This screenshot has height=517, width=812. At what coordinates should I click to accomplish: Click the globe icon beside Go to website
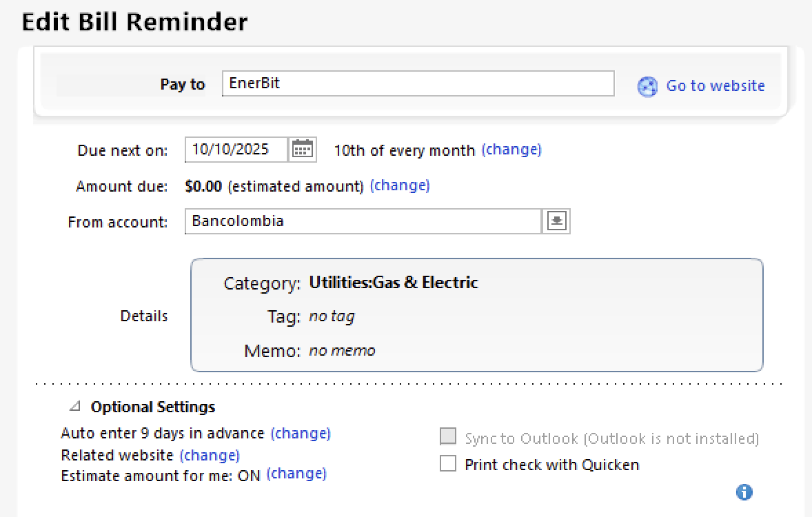tap(647, 86)
